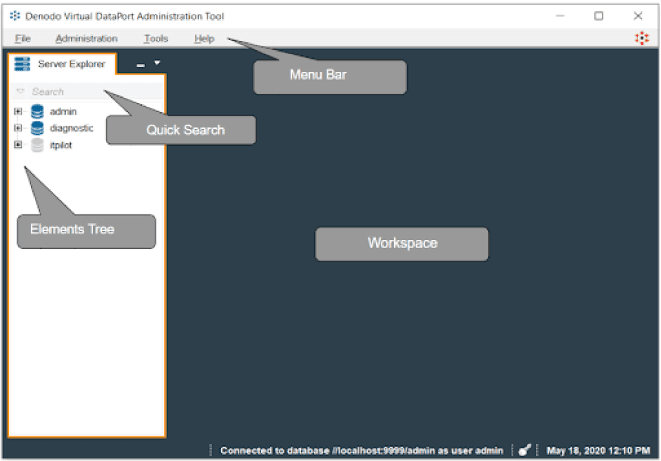Minimize the Denodo Administration Tool window
661x461 pixels.
pos(560,16)
